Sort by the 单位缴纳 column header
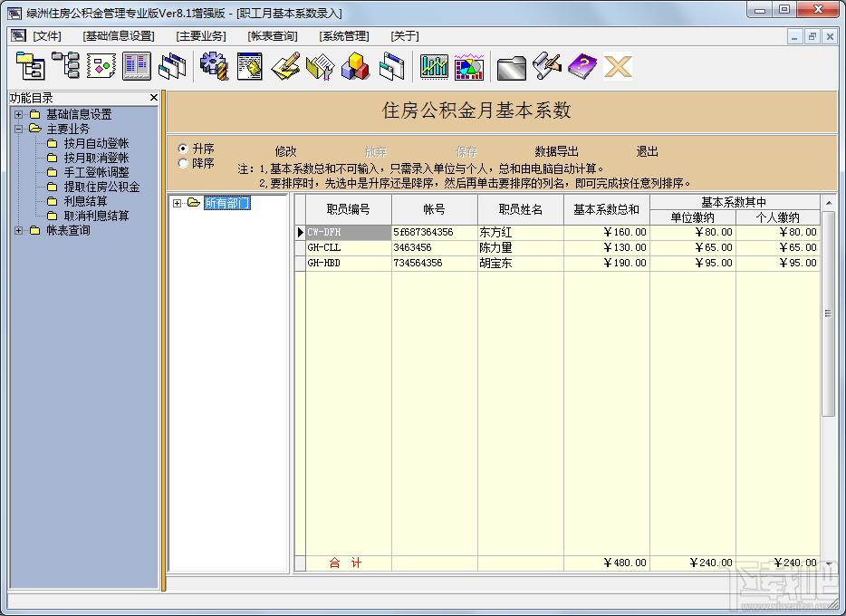The width and height of the screenshot is (846, 616). point(693,217)
